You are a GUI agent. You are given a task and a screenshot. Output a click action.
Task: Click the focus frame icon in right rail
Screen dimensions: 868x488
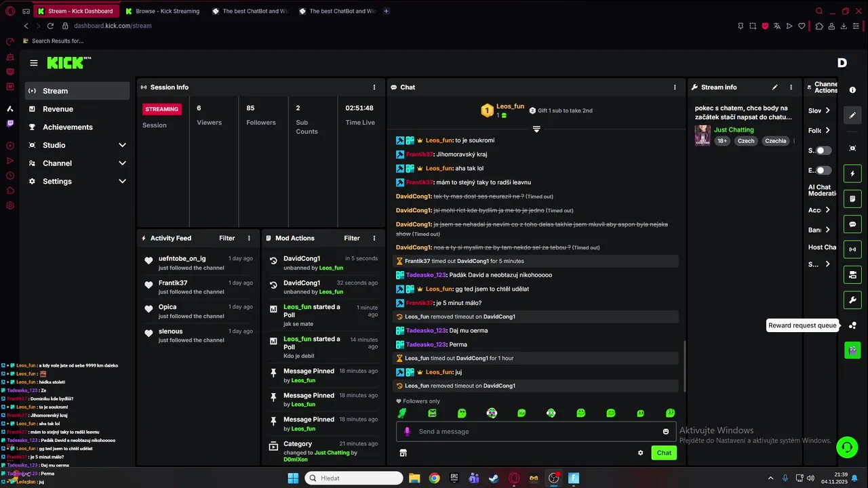tap(852, 148)
